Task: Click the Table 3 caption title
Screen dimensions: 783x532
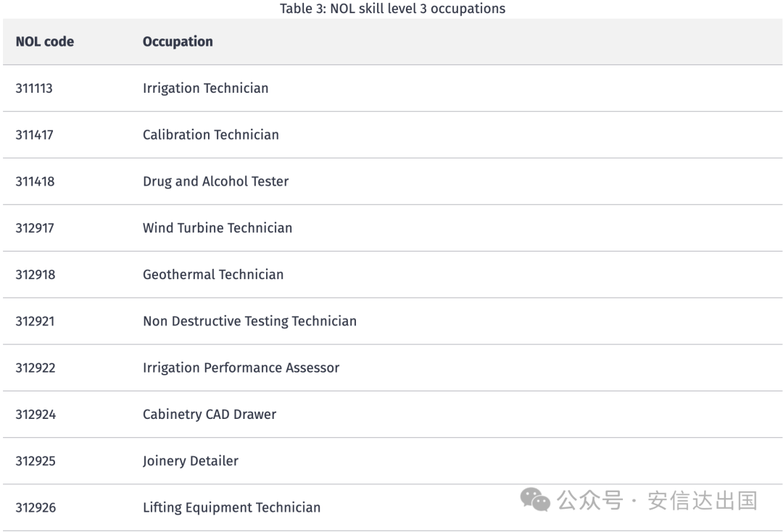Action: 392,9
